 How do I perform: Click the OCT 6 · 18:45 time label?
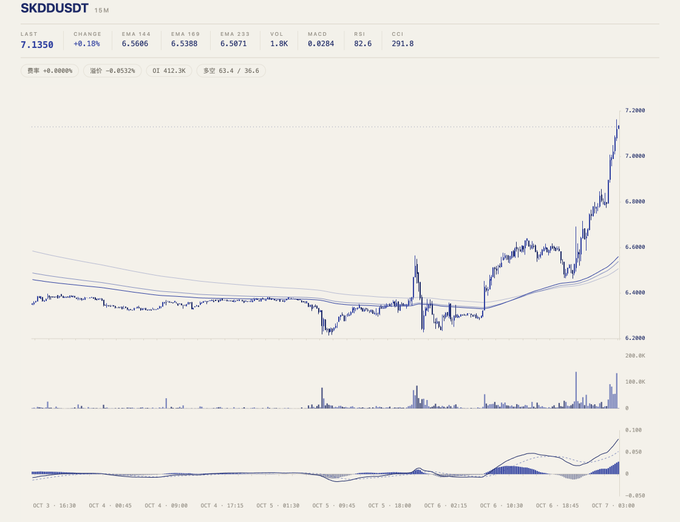[558, 506]
